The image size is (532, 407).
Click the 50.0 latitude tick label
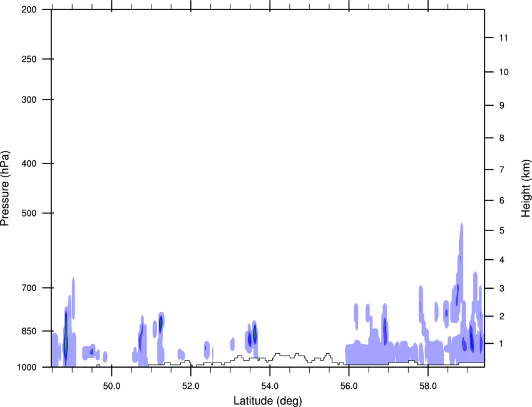point(111,386)
